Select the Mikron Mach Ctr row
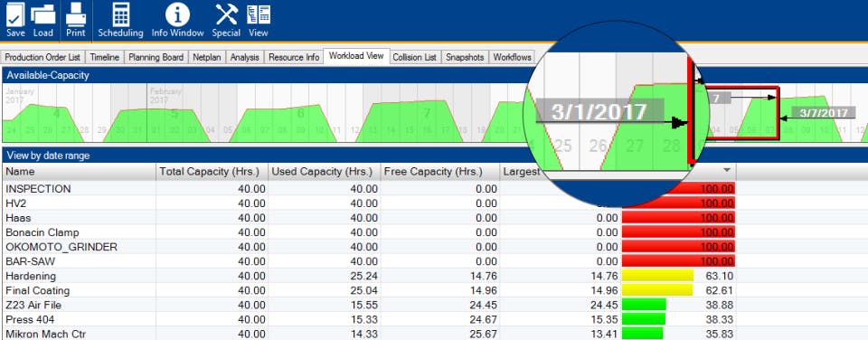Screen dimensions: 868x340 point(369,334)
